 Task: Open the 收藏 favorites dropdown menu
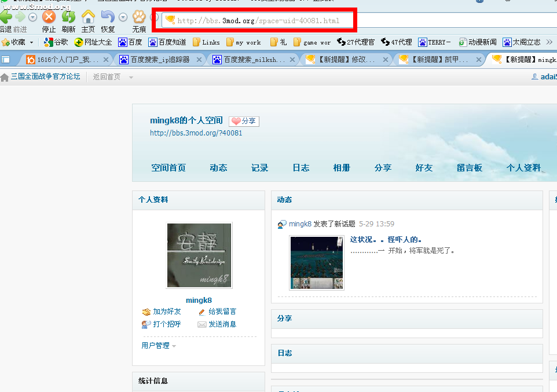[31, 42]
